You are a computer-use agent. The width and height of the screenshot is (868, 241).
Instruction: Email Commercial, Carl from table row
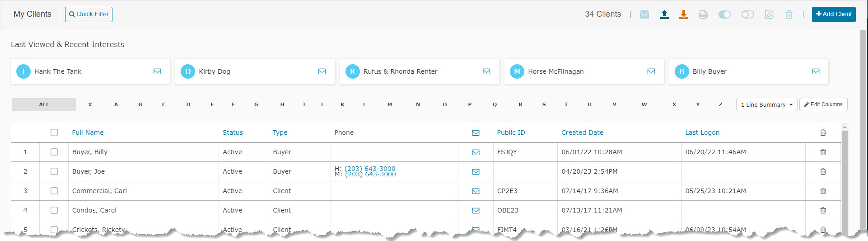tap(476, 191)
